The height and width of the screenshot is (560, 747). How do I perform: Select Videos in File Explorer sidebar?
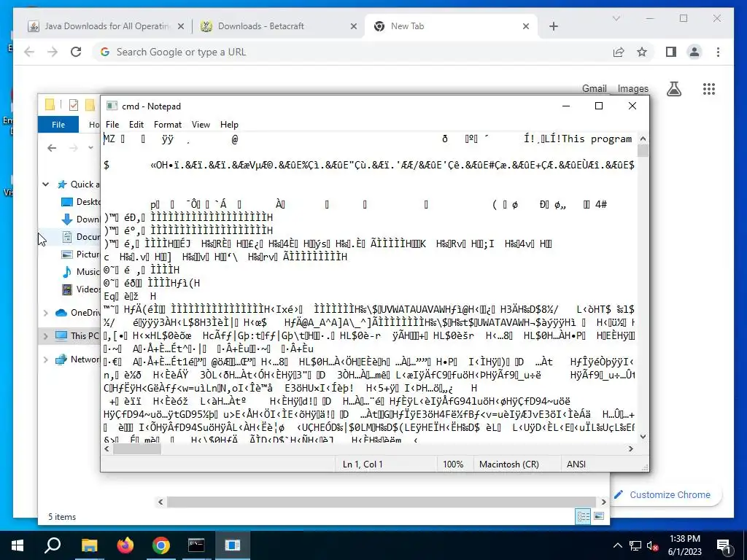[x=82, y=289]
